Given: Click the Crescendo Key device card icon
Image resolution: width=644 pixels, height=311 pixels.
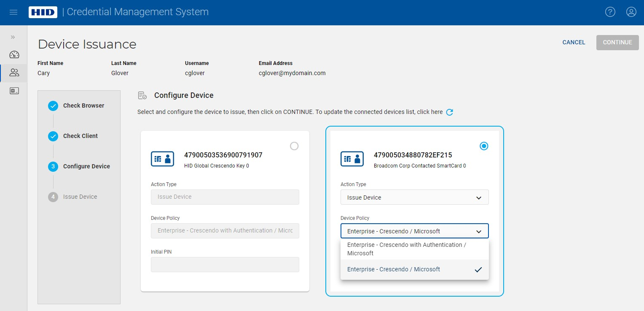Looking at the screenshot, I should (x=163, y=159).
